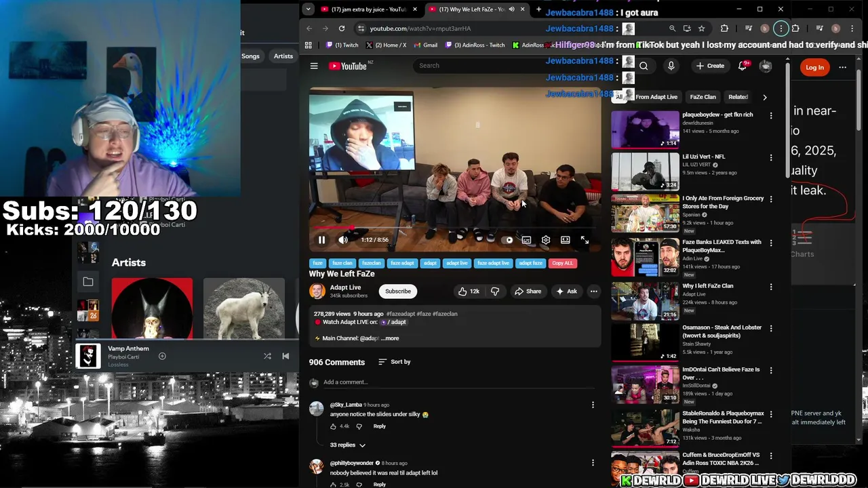Open the 'Lil Uzi Vert - NFL' thumbnail
Viewport: 868px width, 488px height.
(x=645, y=171)
